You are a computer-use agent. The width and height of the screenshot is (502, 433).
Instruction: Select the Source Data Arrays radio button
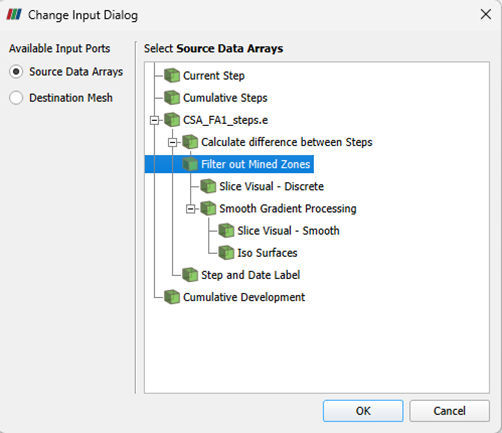[x=16, y=72]
